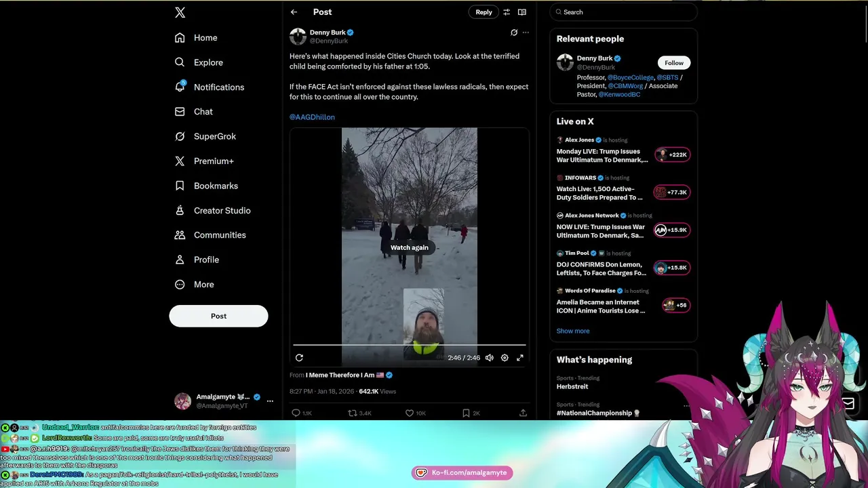Screen dimensions: 868x488
Task: Open #NationalChampionship trending topic
Action: click(595, 413)
